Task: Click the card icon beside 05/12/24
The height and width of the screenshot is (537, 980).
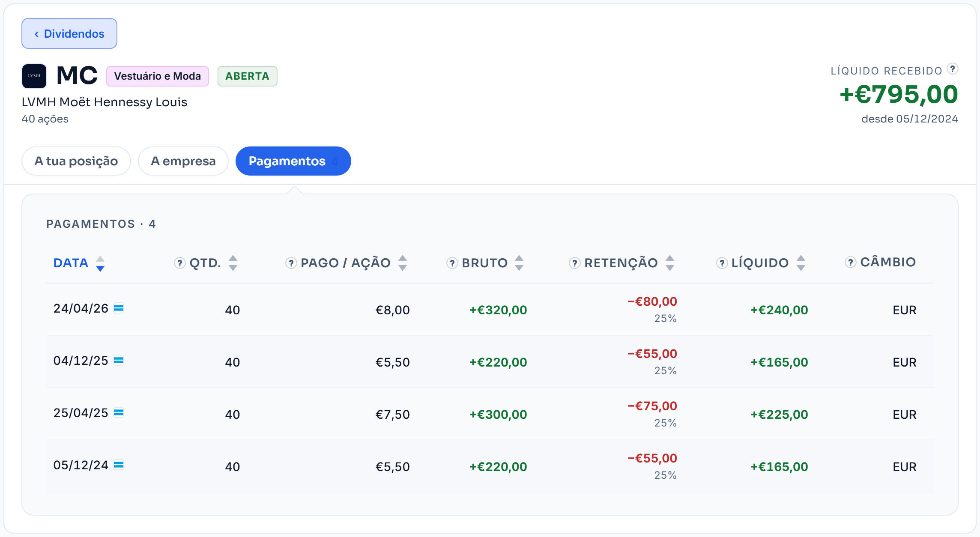Action: pyautogui.click(x=119, y=465)
